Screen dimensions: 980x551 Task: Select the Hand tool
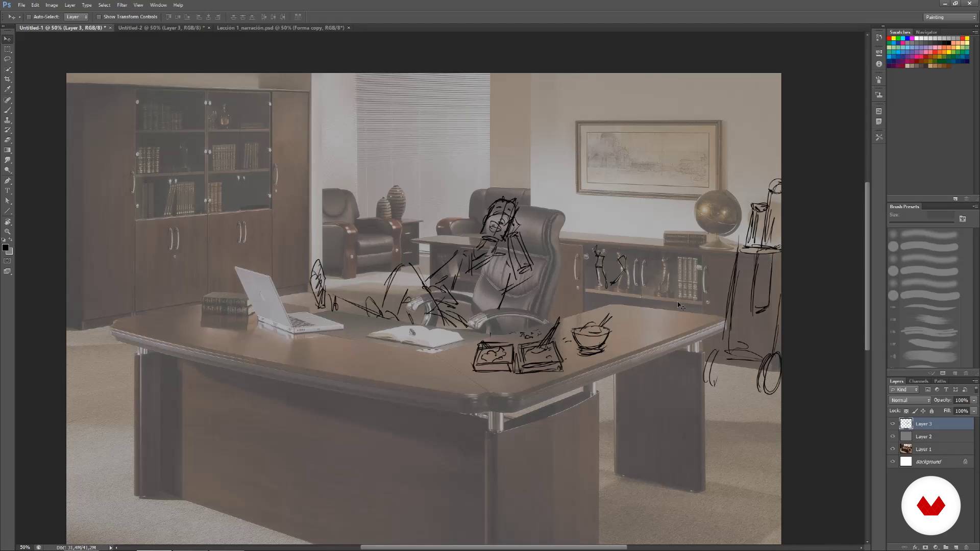pyautogui.click(x=7, y=222)
